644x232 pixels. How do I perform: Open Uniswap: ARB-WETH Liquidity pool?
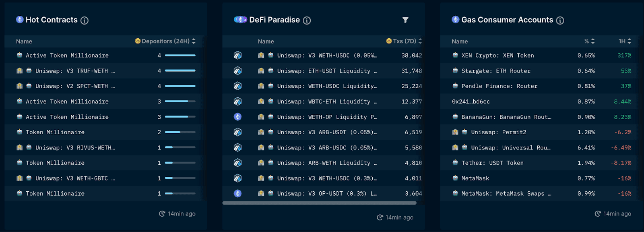click(x=327, y=163)
